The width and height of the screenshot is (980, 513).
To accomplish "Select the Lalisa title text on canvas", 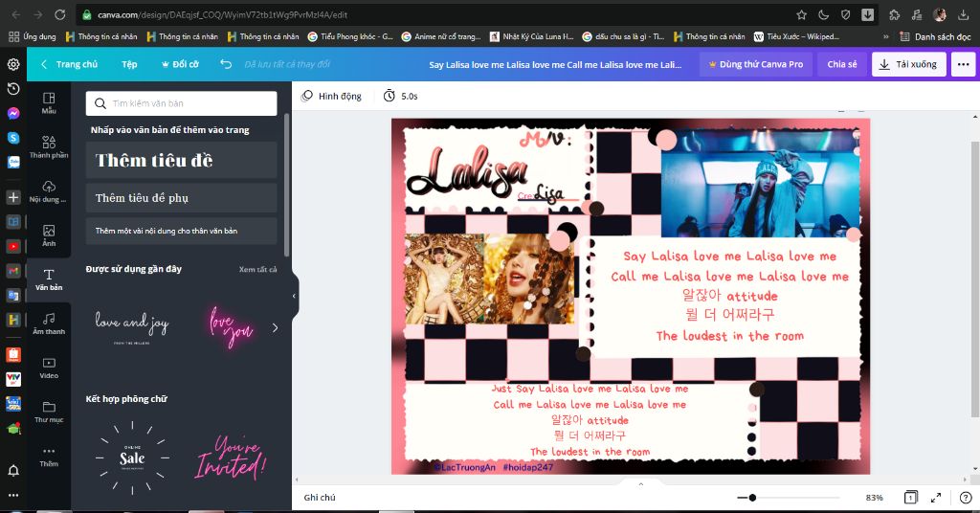I will 467,170.
